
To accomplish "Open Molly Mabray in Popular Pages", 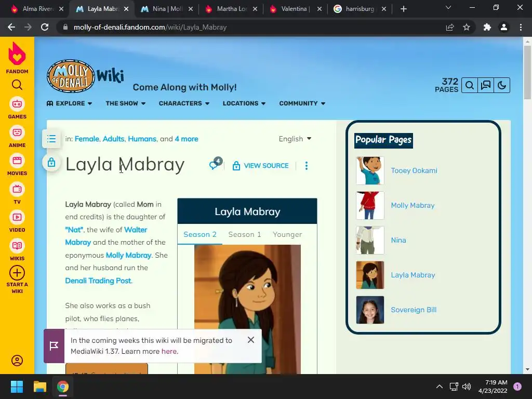I will (x=413, y=205).
